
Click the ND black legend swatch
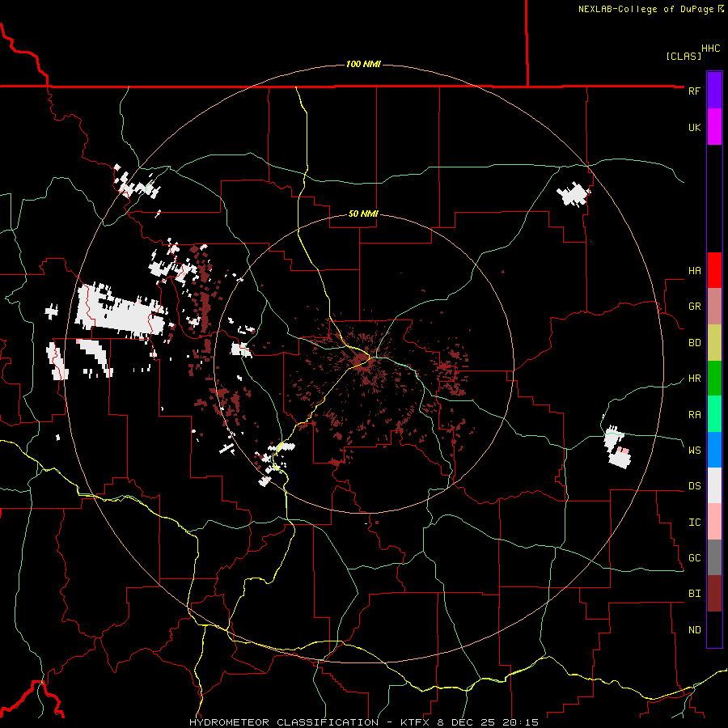[x=714, y=629]
